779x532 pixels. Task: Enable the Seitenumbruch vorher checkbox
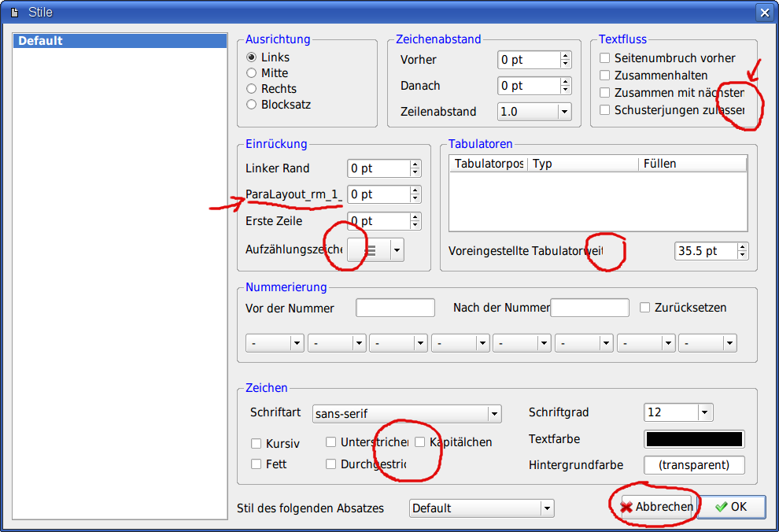pos(605,58)
